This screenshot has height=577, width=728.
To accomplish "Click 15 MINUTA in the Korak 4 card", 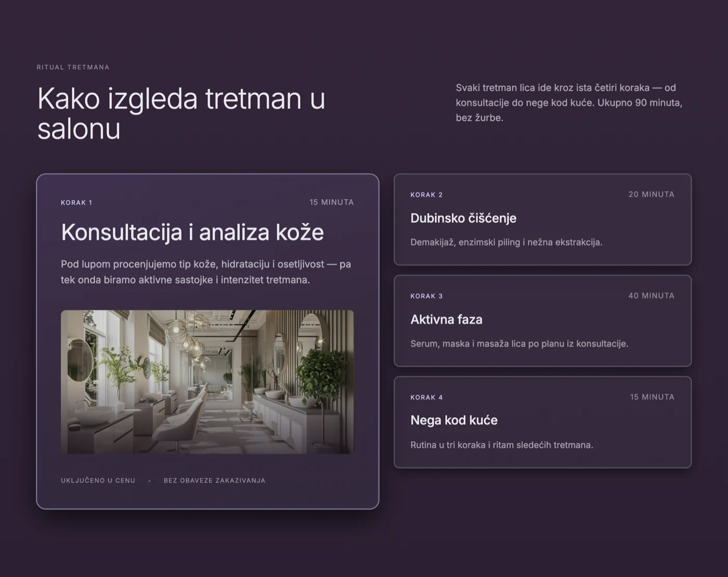I will [652, 397].
